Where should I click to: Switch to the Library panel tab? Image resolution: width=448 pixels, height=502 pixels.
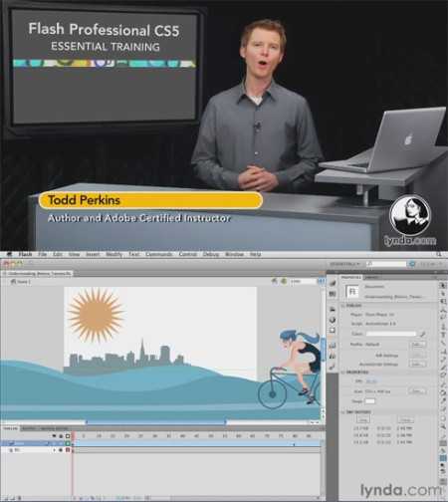371,277
